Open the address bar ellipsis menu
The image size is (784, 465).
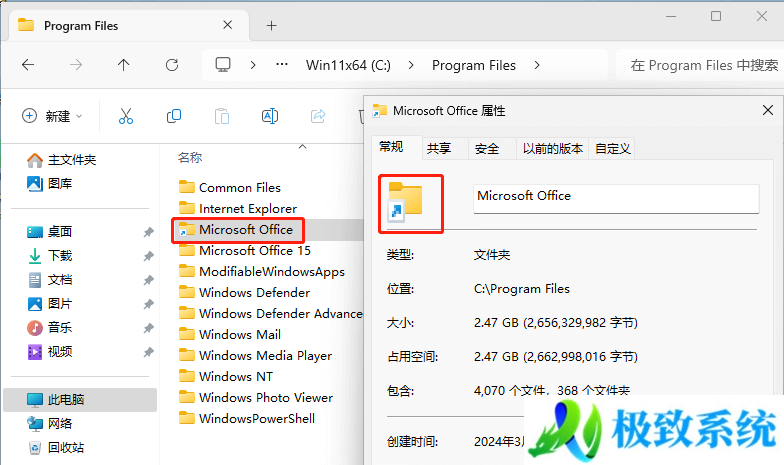(x=282, y=64)
